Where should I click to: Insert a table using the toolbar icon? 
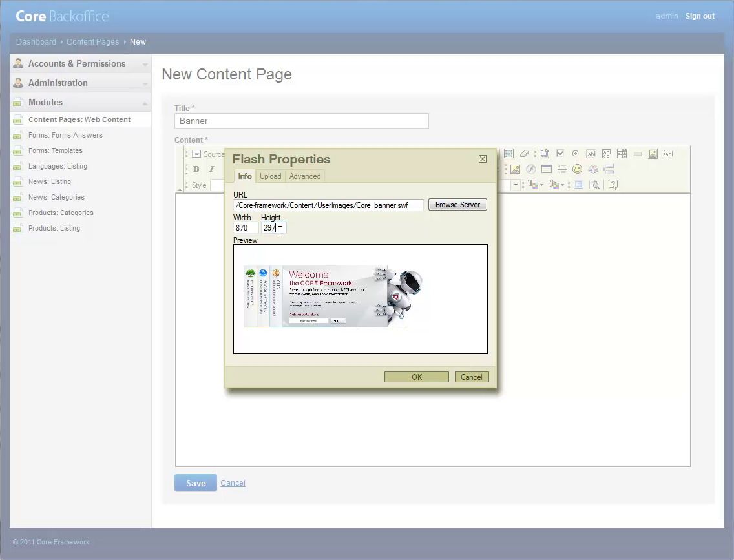point(546,169)
